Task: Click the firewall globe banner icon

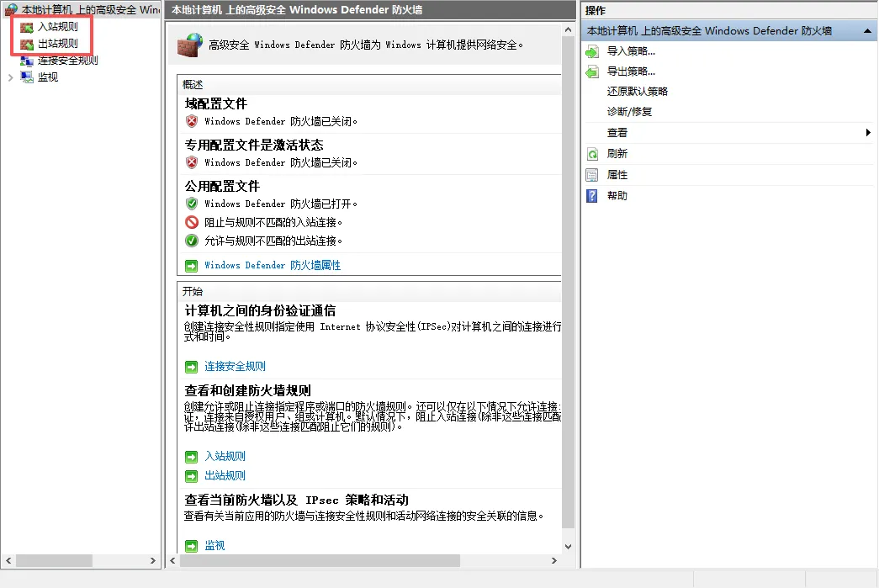Action: pos(190,45)
